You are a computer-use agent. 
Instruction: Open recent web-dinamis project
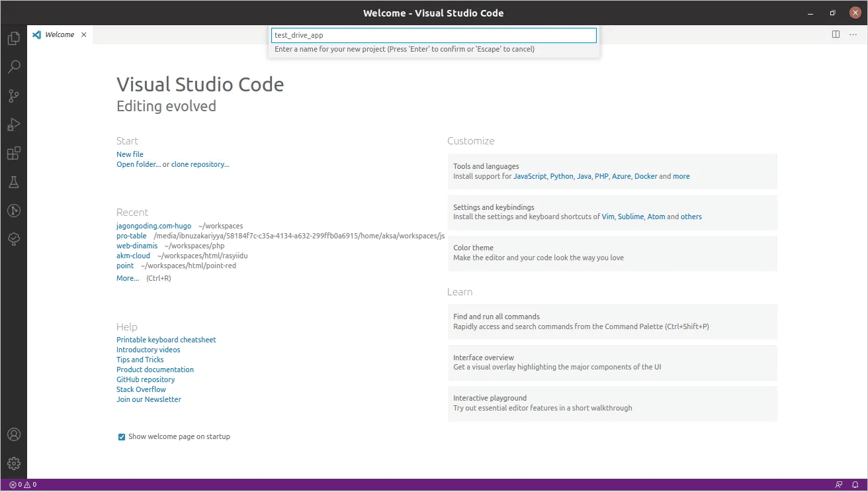[137, 246]
